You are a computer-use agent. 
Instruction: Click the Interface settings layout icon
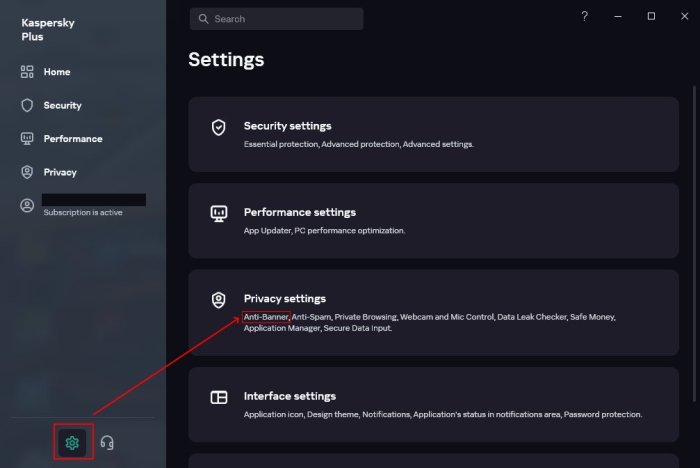tap(218, 397)
